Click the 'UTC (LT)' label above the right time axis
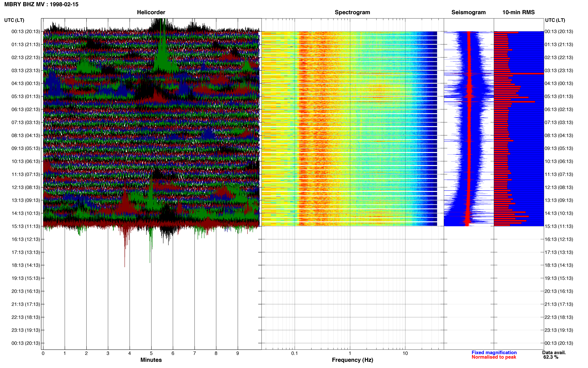Screen dimensions: 588x368 click(x=555, y=20)
